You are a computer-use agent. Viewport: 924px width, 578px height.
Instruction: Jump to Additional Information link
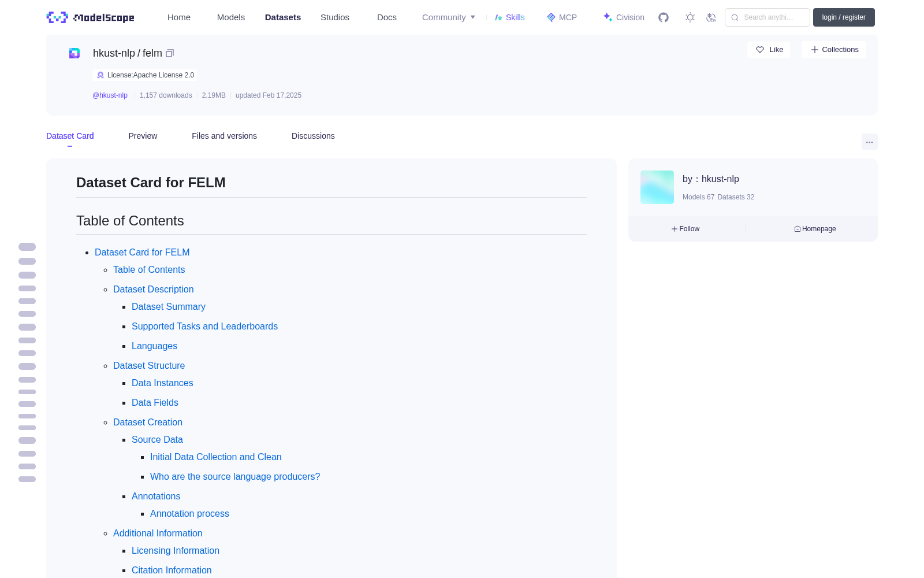tap(158, 533)
